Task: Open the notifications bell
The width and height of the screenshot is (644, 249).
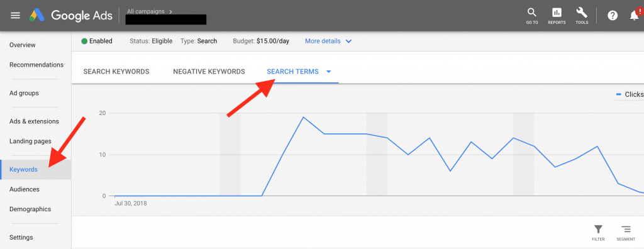Action: 634,16
